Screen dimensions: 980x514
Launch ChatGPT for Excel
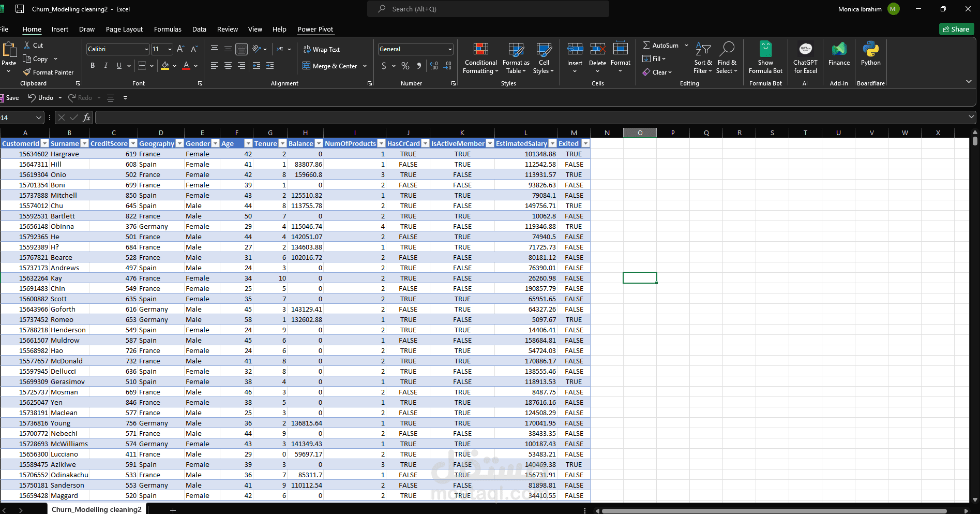tap(805, 58)
